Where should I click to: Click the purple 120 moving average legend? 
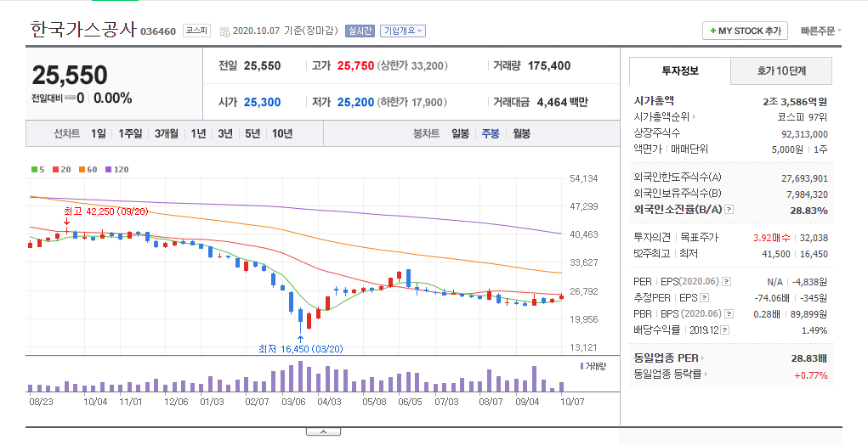click(x=116, y=169)
